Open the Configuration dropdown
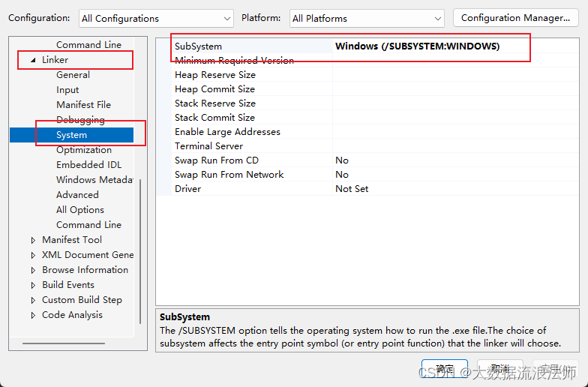588x387 pixels. click(156, 18)
